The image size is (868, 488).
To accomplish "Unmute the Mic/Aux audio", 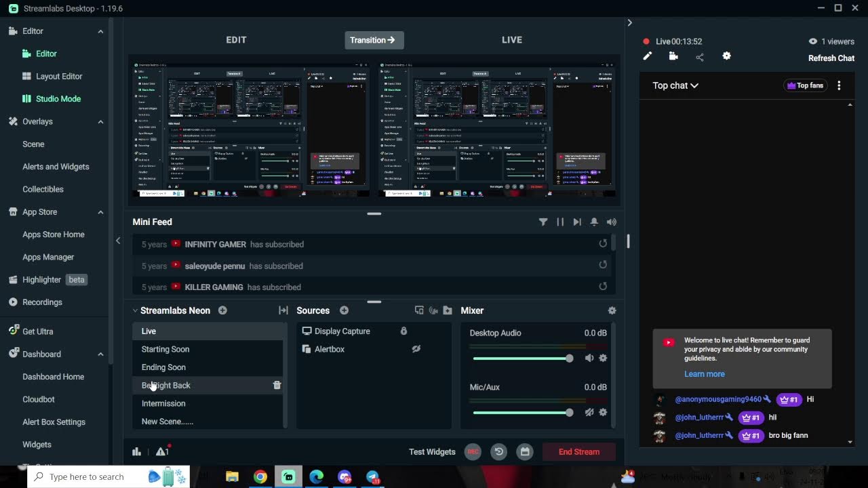I will click(x=589, y=412).
